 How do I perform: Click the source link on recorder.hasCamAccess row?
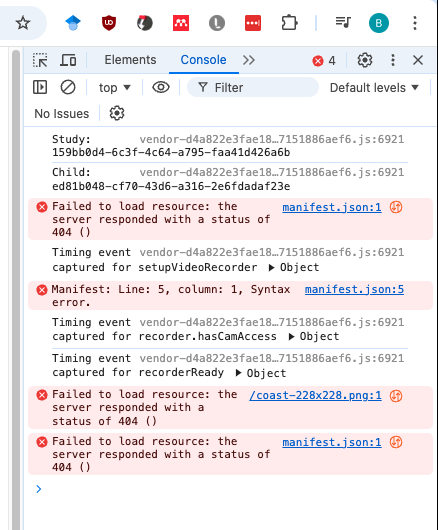(272, 322)
